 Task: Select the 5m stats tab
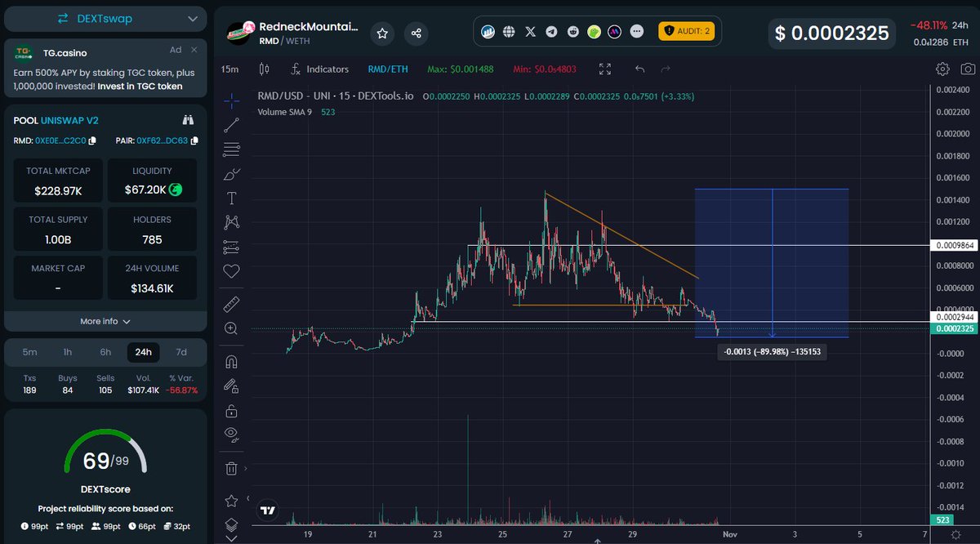pos(29,352)
